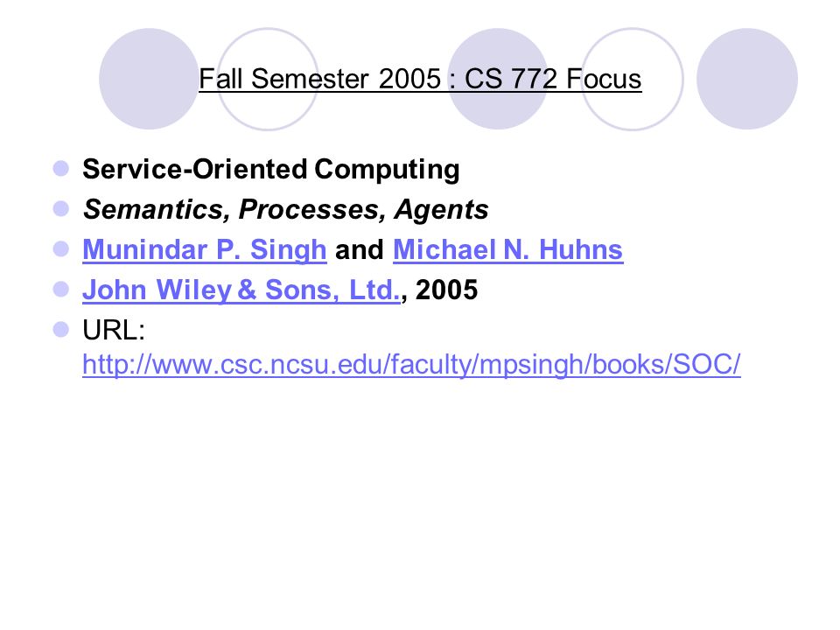Image resolution: width=840 pixels, height=630 pixels.
Task: Select the leftmost filled lavender circle
Action: pos(150,79)
